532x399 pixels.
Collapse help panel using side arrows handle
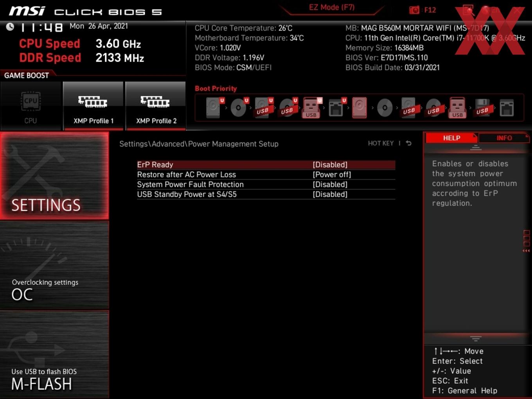[526, 241]
